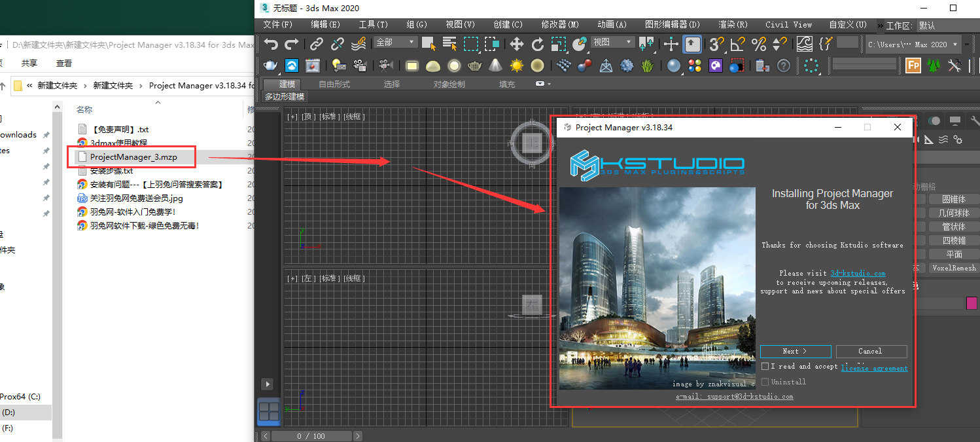Click the Redo arrow in 3ds Max toolbar
This screenshot has width=980, height=442.
pyautogui.click(x=292, y=44)
